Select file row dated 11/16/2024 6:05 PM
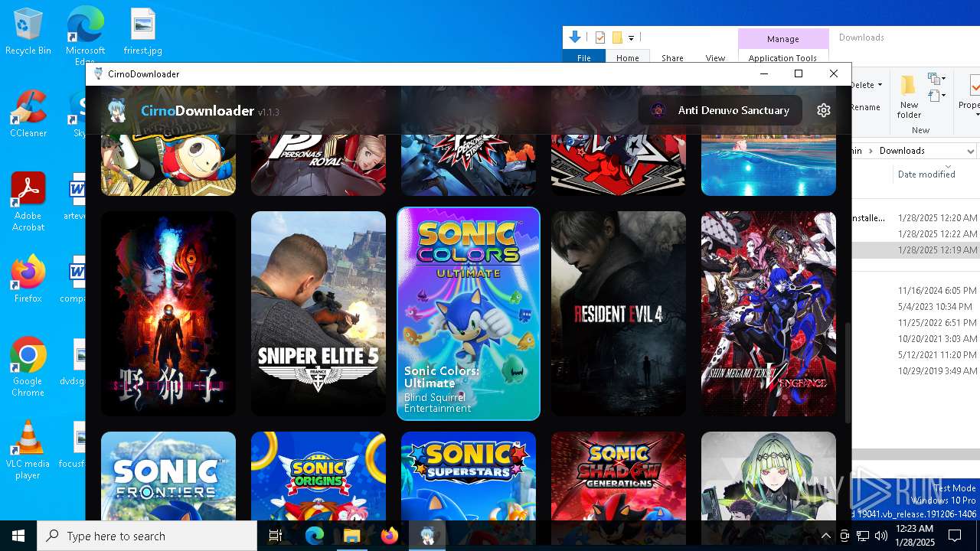This screenshot has height=551, width=980. click(x=915, y=291)
